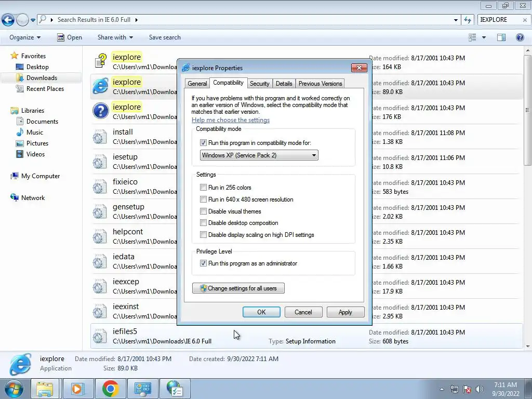532x399 pixels.
Task: Select the ieexcep file icon
Action: click(100, 286)
